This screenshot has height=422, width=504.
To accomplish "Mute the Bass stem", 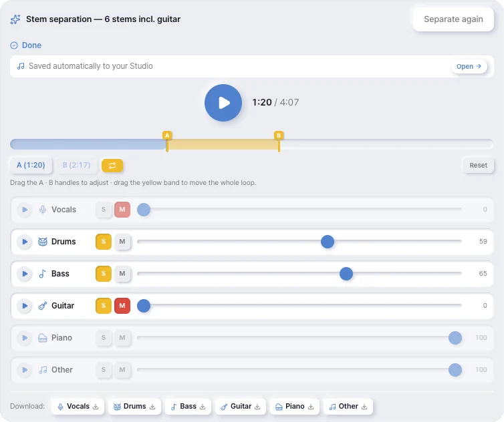I will (122, 274).
